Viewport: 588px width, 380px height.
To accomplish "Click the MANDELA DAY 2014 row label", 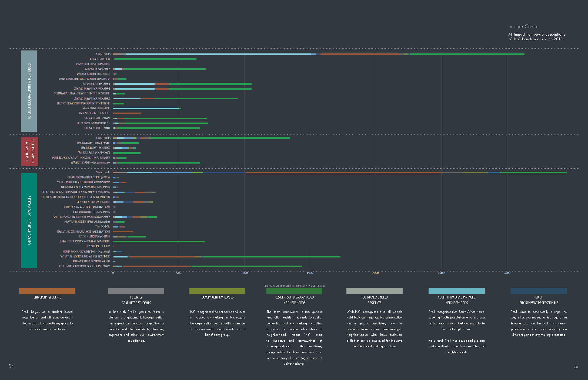I will point(96,84).
